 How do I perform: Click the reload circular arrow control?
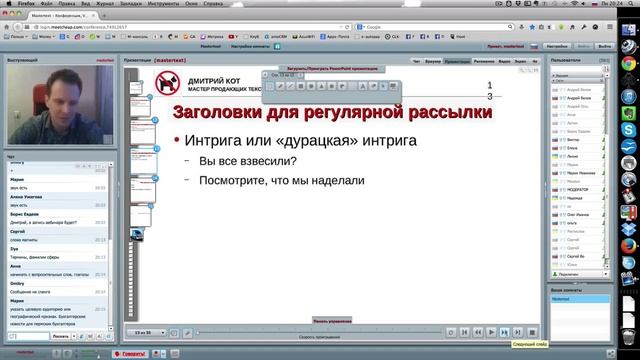coord(451,333)
